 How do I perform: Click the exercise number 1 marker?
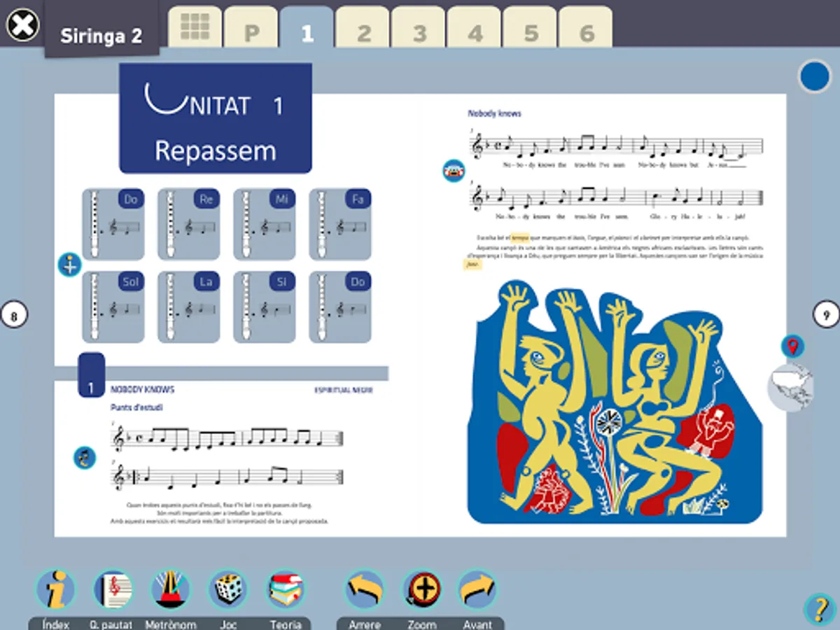click(x=91, y=376)
